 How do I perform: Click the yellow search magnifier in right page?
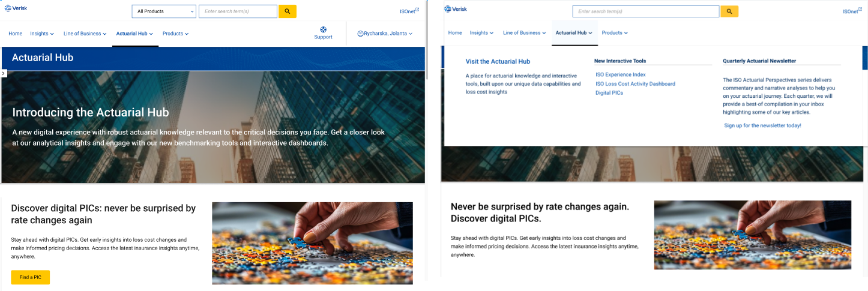(729, 11)
